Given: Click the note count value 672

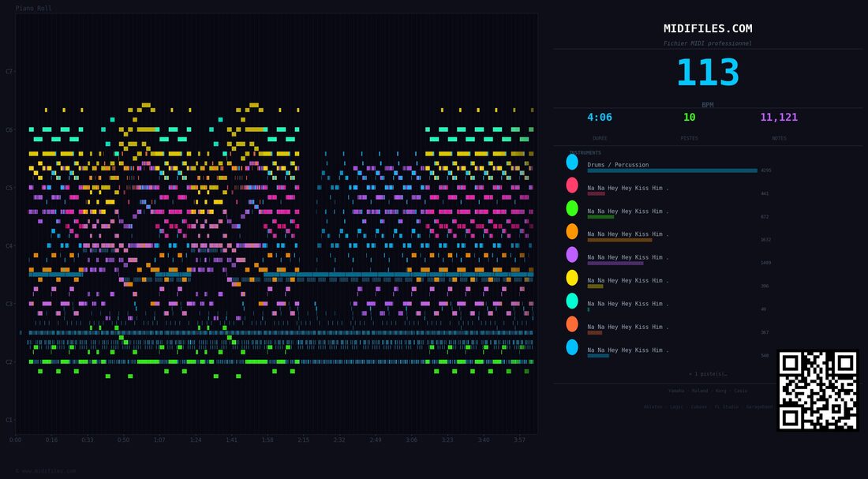Looking at the screenshot, I should pos(765,217).
